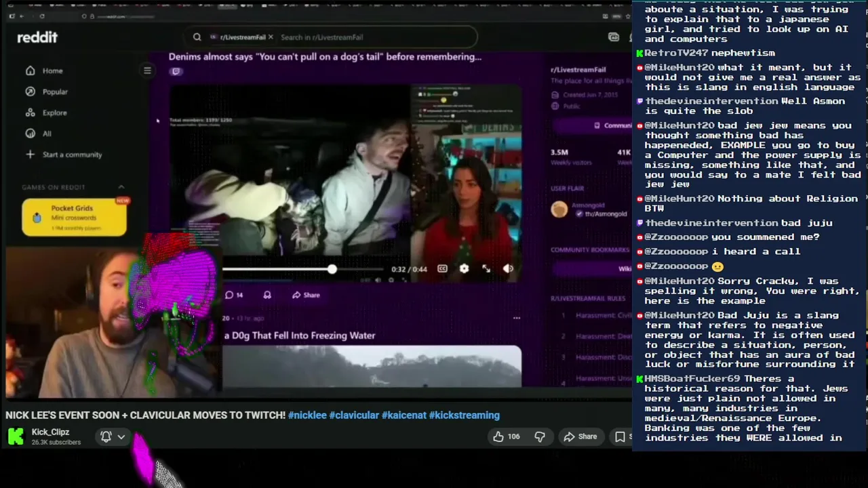
Task: Open the D0g That Fell Into Freezing Water post
Action: 299,335
